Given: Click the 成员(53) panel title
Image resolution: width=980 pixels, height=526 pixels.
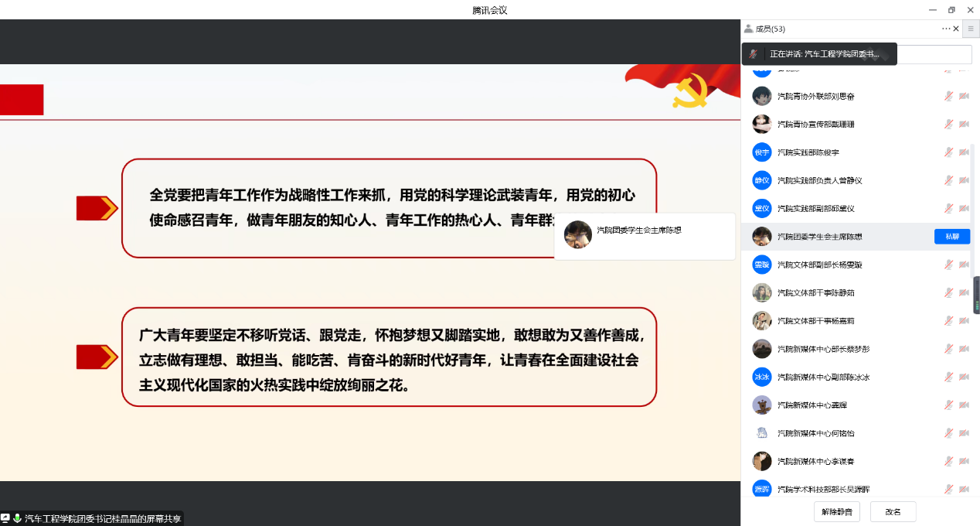Looking at the screenshot, I should coord(770,29).
